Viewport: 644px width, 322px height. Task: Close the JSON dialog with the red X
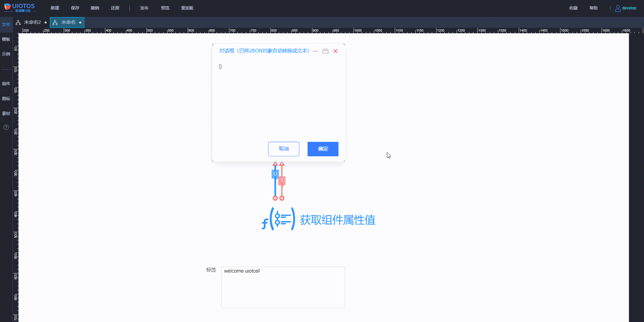(335, 51)
